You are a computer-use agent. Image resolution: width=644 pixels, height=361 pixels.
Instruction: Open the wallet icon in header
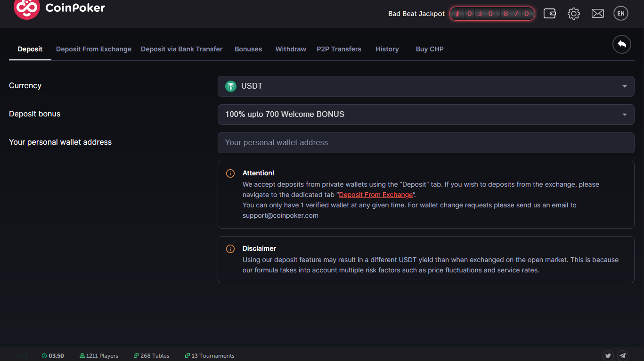[x=550, y=14]
